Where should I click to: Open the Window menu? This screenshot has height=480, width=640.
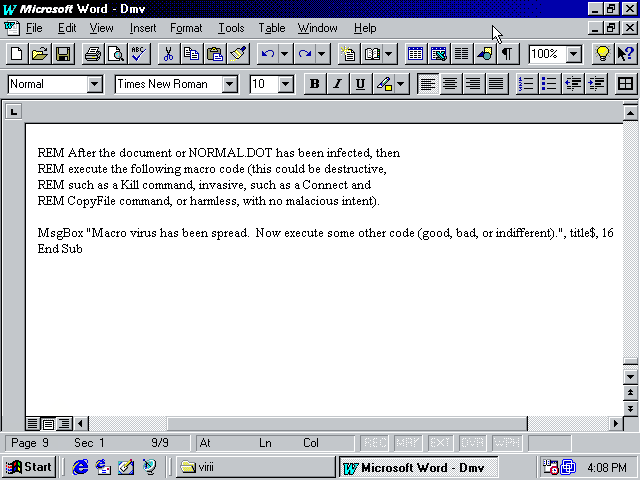[318, 28]
